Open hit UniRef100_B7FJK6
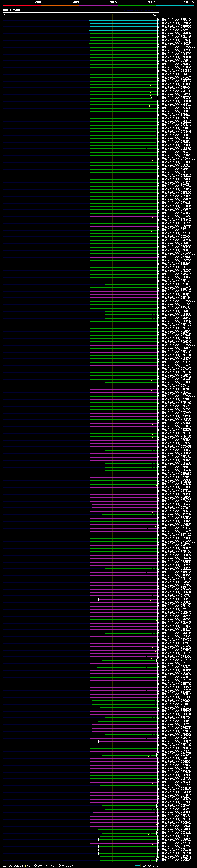Screen dimensions: 197x868 tap(177, 20)
